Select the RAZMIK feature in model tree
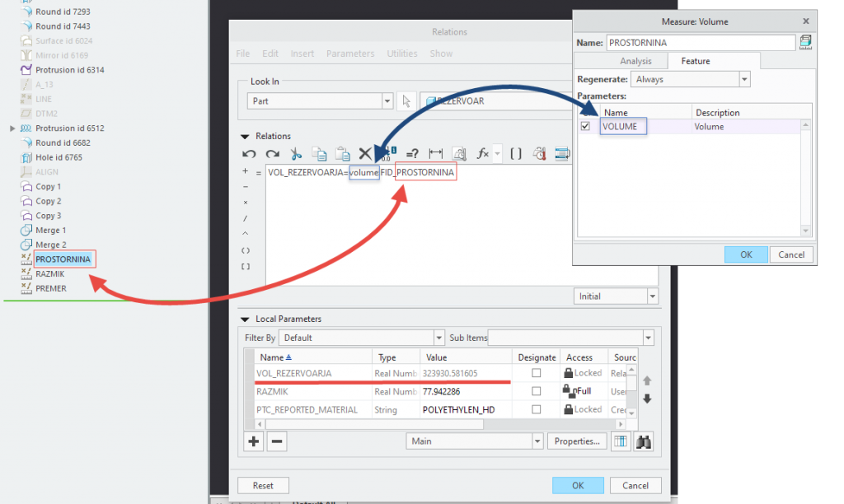The width and height of the screenshot is (844, 504). tap(50, 274)
